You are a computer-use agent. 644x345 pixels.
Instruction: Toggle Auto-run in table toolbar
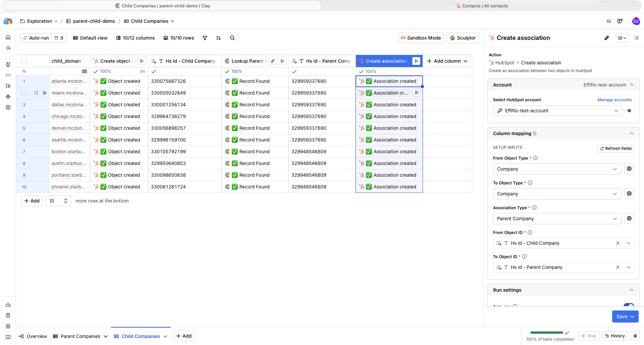pos(36,38)
